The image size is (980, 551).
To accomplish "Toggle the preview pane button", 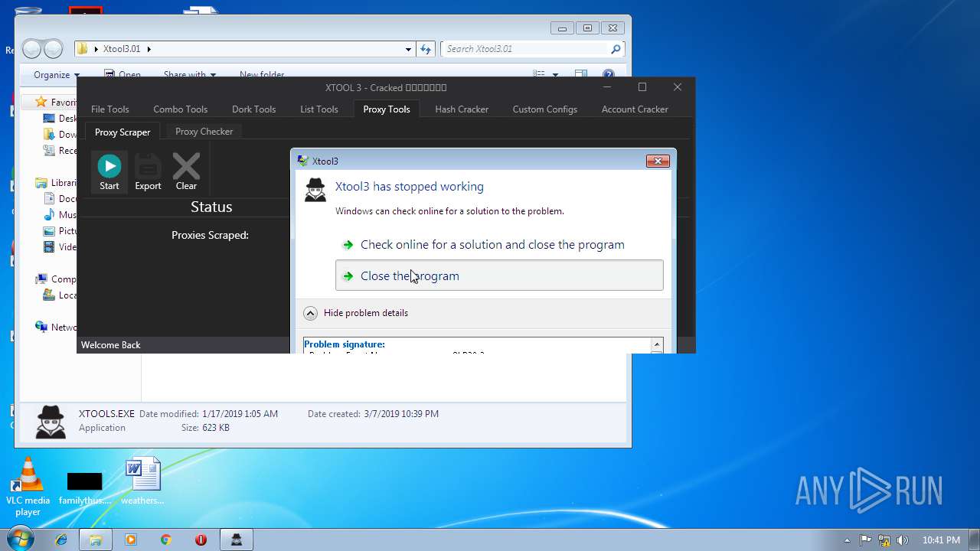I will pos(581,74).
